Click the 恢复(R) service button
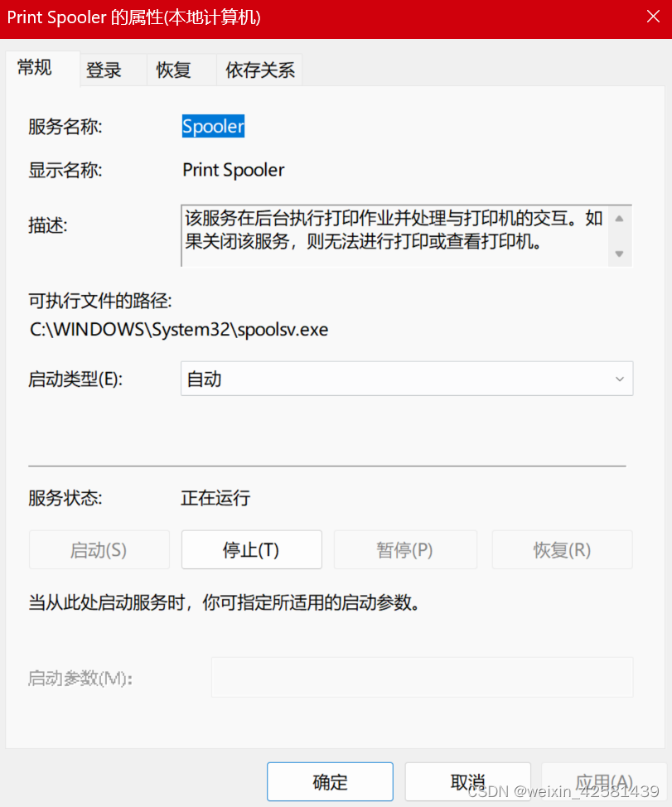 [562, 549]
